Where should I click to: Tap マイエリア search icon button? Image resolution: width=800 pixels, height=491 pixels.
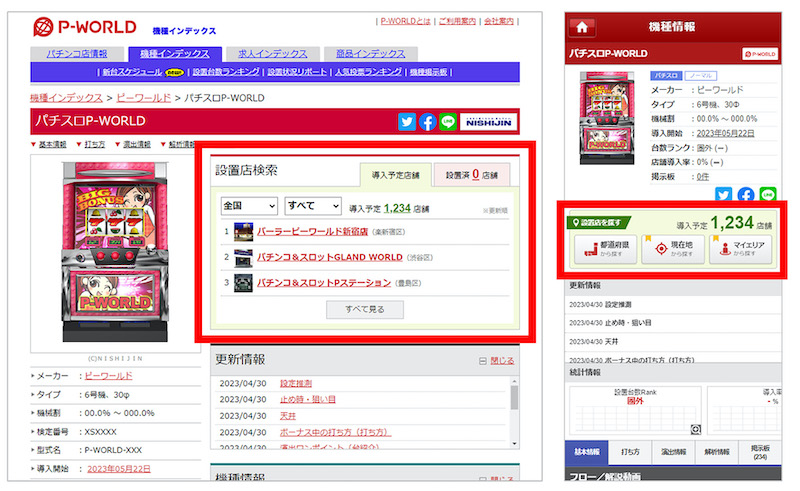click(740, 249)
